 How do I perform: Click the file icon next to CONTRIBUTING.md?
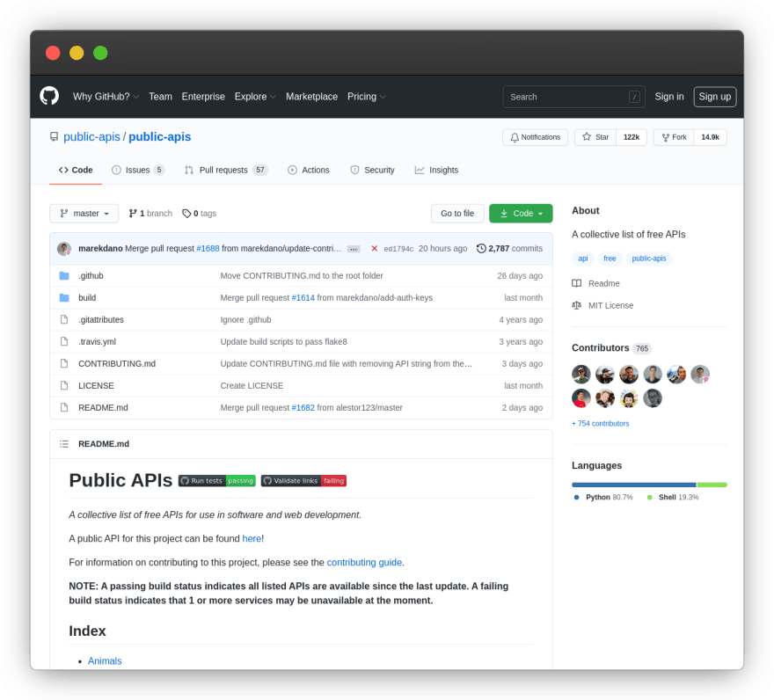64,363
